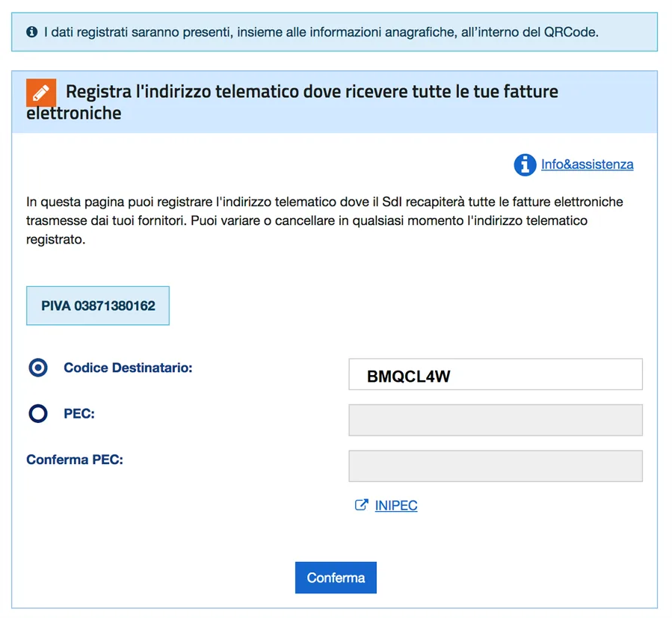672x618 pixels.
Task: Select the Codice Destinatario radio button
Action: (x=37, y=368)
